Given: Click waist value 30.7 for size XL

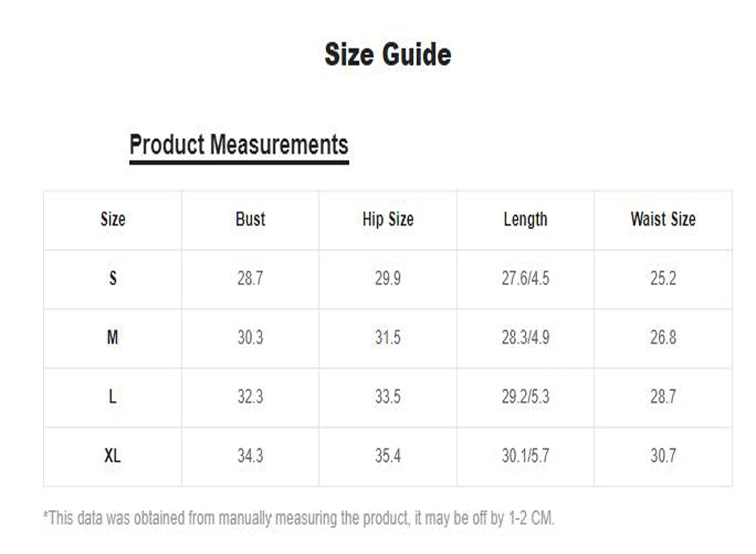Looking at the screenshot, I should (x=663, y=456).
